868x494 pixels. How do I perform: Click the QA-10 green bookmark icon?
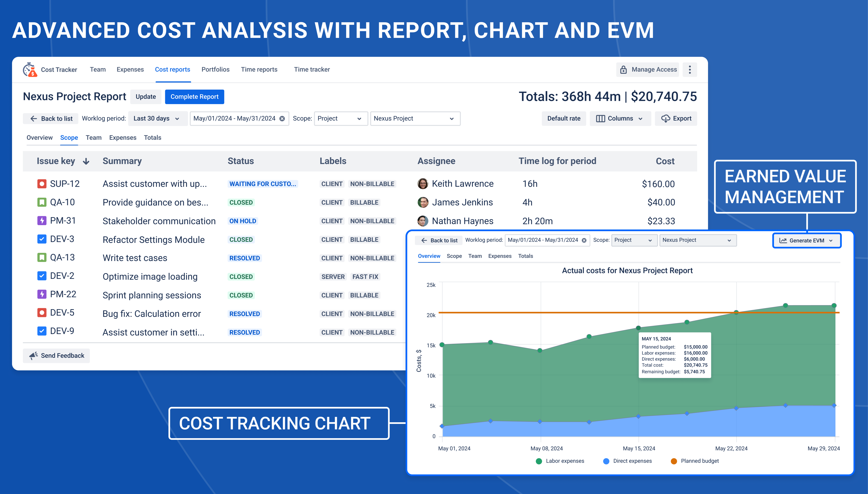[42, 203]
